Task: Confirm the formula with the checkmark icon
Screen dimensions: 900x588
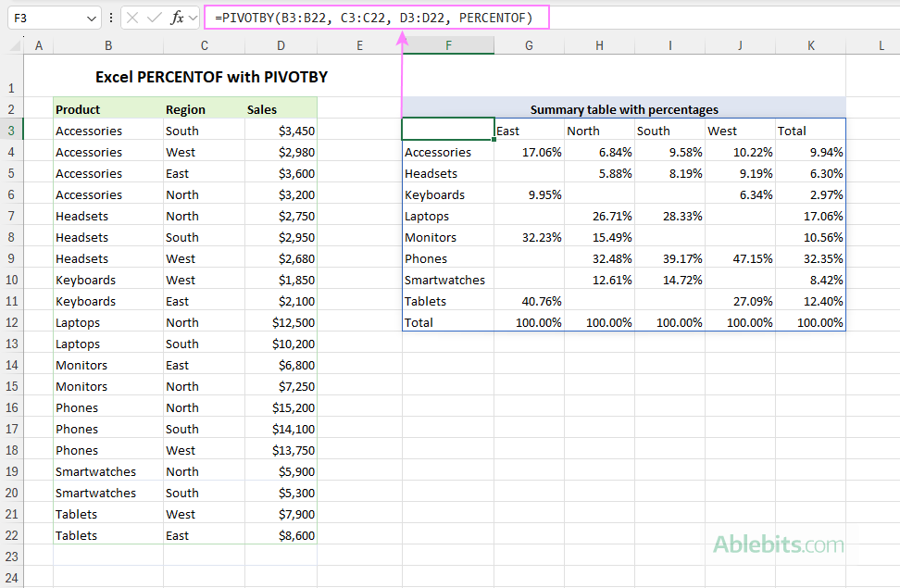Action: coord(154,18)
